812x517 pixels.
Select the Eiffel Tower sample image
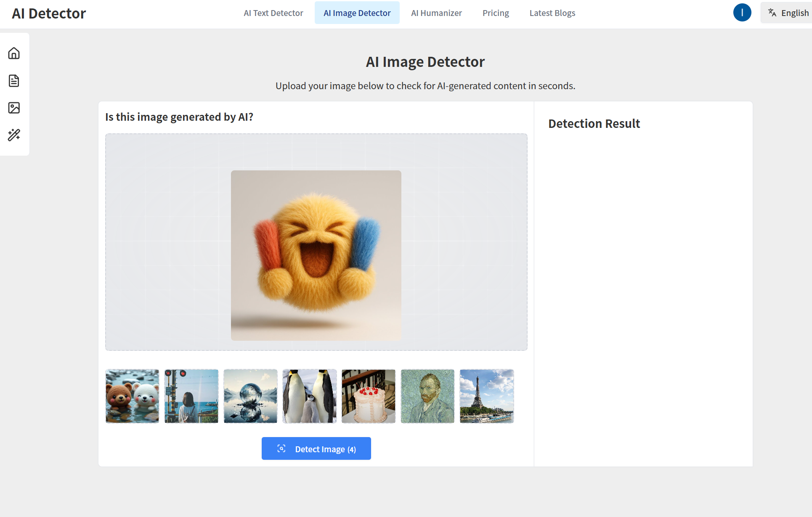tap(486, 396)
